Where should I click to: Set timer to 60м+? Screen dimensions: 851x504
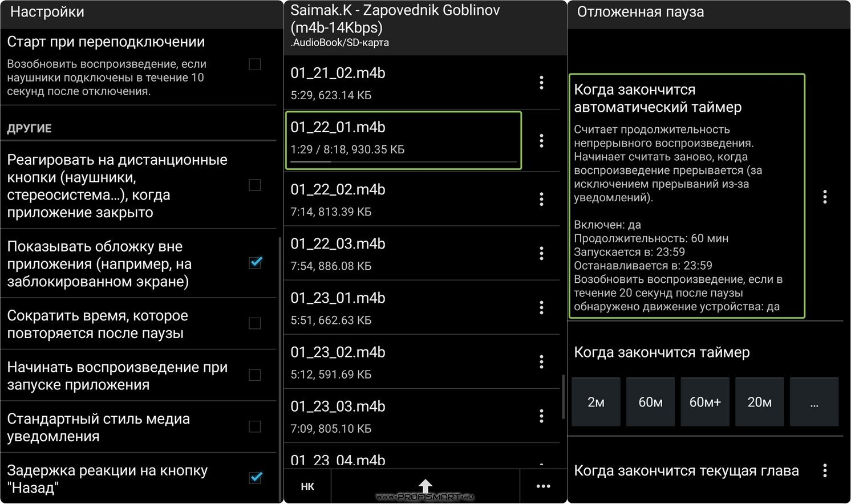[705, 402]
